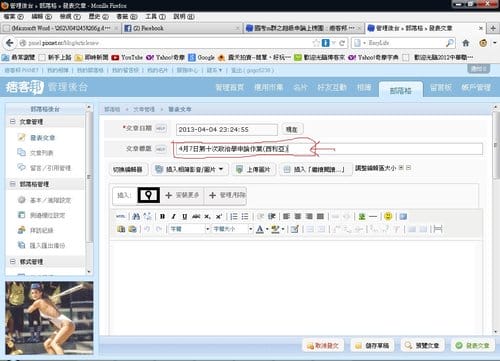This screenshot has height=361, width=500.
Task: Open the search engine selector dropdown
Action: pos(359,43)
